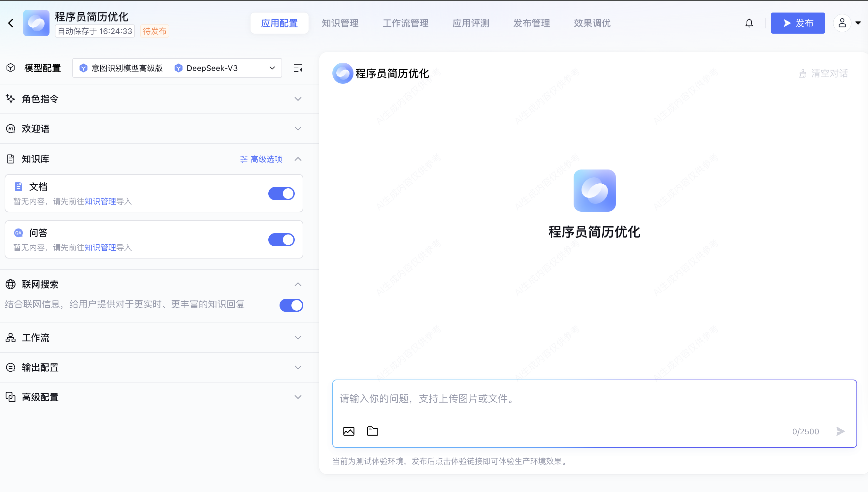Click the 程序员简历优化 app logo in header
This screenshot has width=868, height=492.
pyautogui.click(x=36, y=23)
